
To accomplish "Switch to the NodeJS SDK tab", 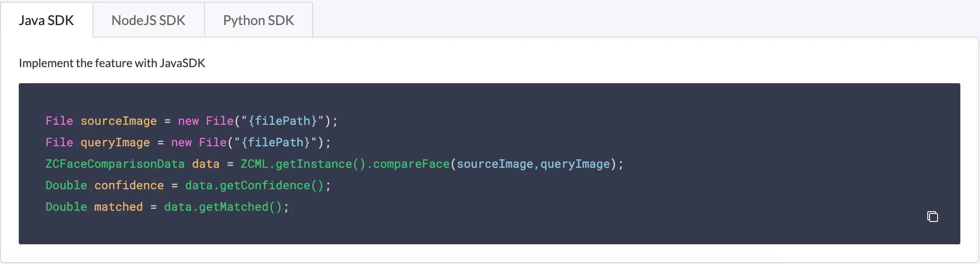I will point(148,20).
